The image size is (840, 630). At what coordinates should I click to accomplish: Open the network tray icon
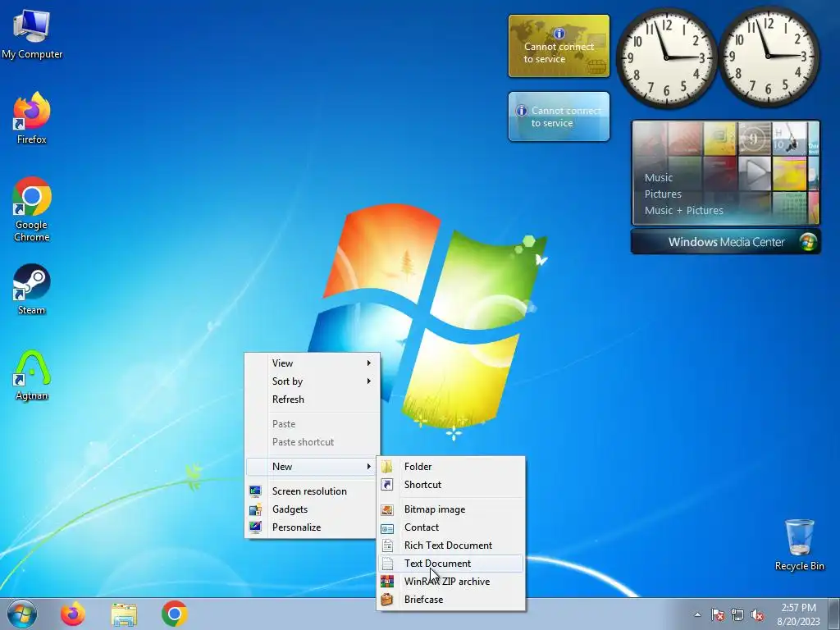coord(737,614)
